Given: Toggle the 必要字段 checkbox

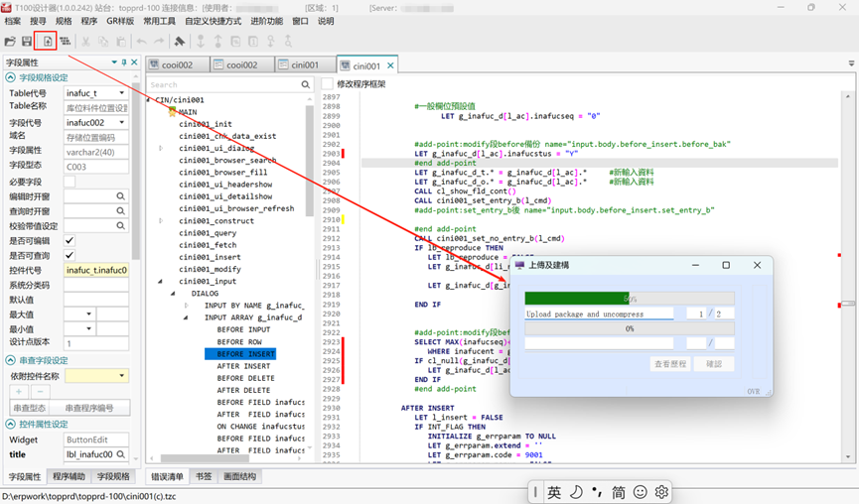Looking at the screenshot, I should (x=70, y=182).
